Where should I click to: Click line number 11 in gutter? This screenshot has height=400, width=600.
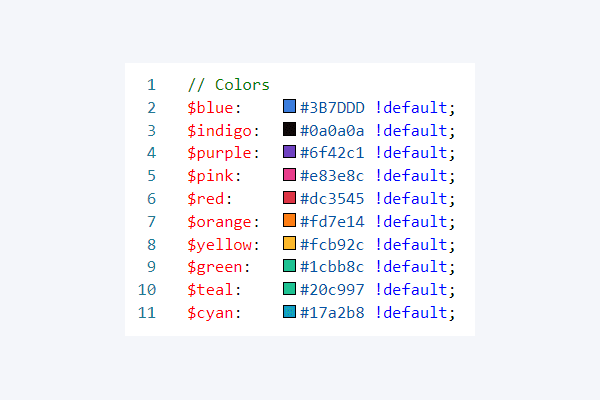coord(147,313)
